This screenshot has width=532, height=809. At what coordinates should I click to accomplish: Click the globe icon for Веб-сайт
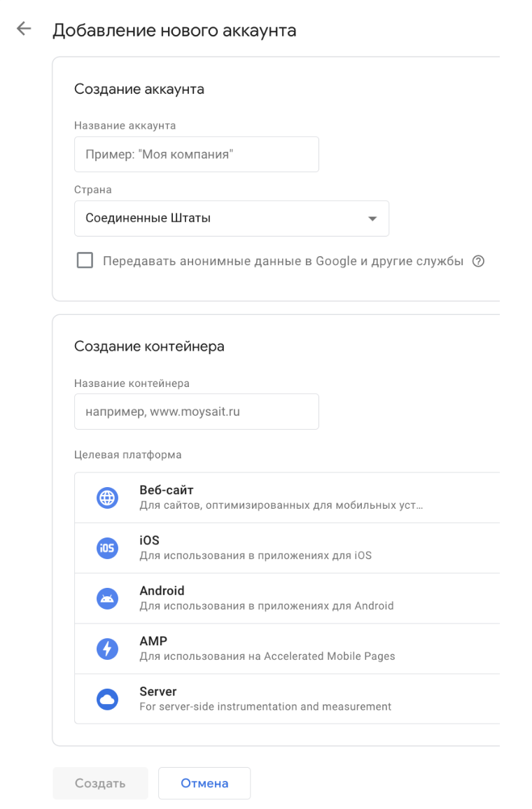[107, 498]
